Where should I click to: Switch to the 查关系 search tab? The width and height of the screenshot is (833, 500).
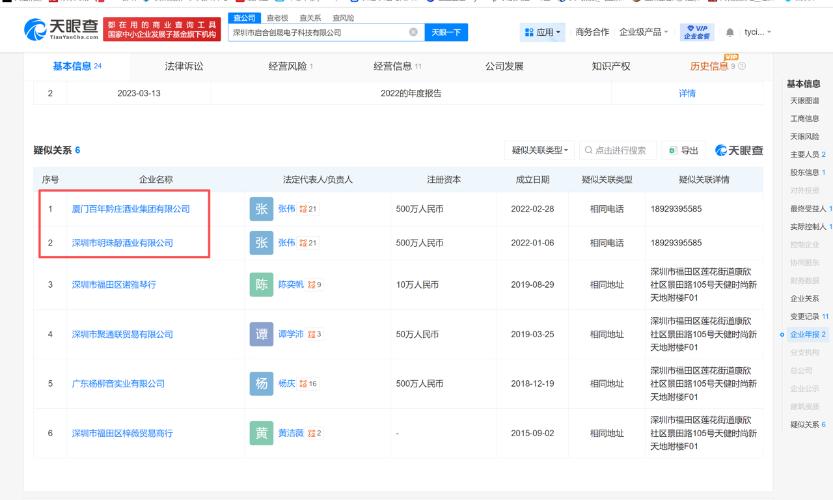pyautogui.click(x=310, y=18)
